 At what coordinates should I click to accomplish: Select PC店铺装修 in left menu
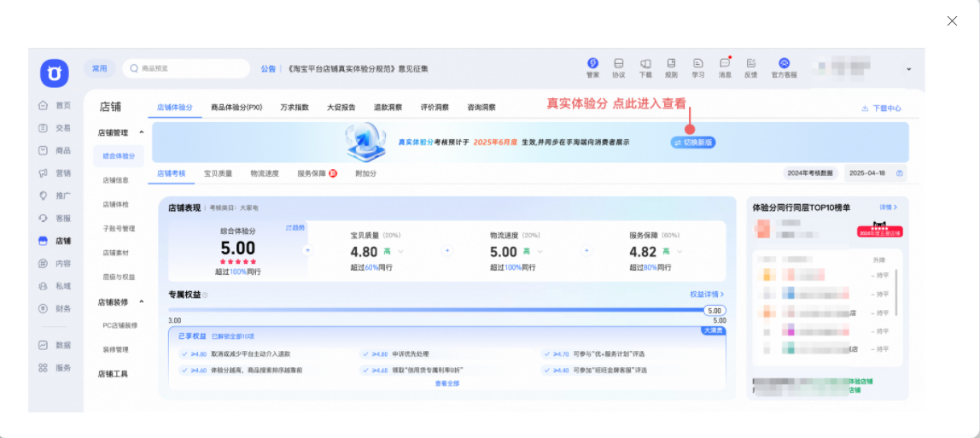pos(120,325)
